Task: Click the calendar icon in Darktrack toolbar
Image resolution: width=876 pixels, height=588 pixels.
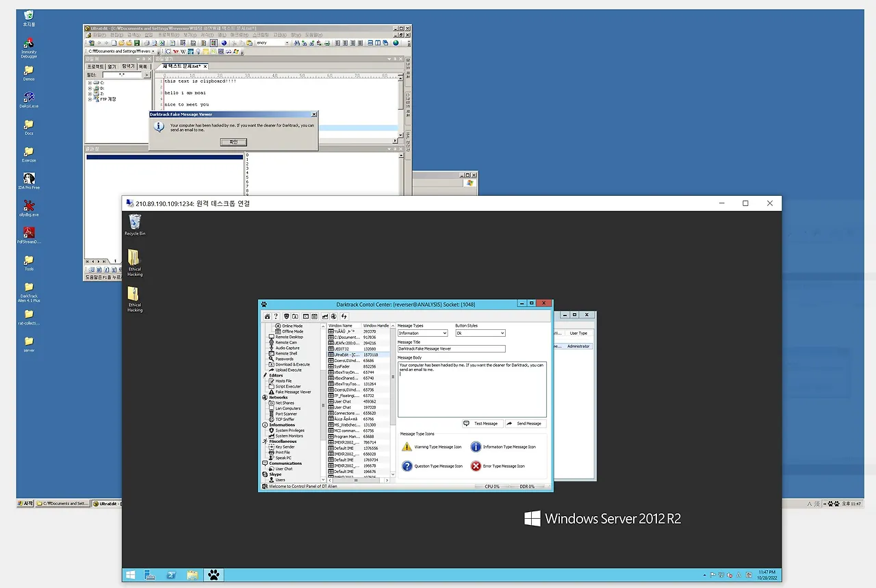Action: pos(314,316)
